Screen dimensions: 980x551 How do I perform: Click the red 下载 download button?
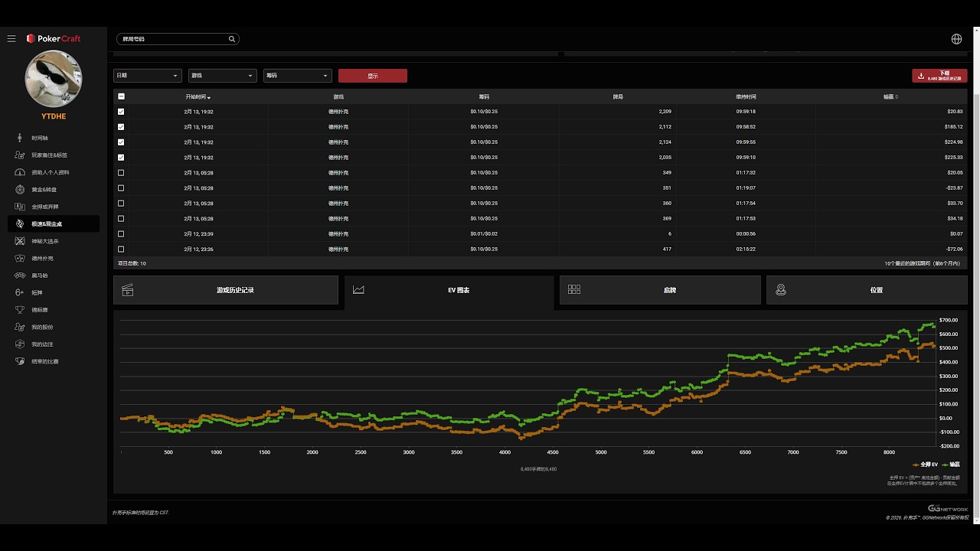point(939,76)
